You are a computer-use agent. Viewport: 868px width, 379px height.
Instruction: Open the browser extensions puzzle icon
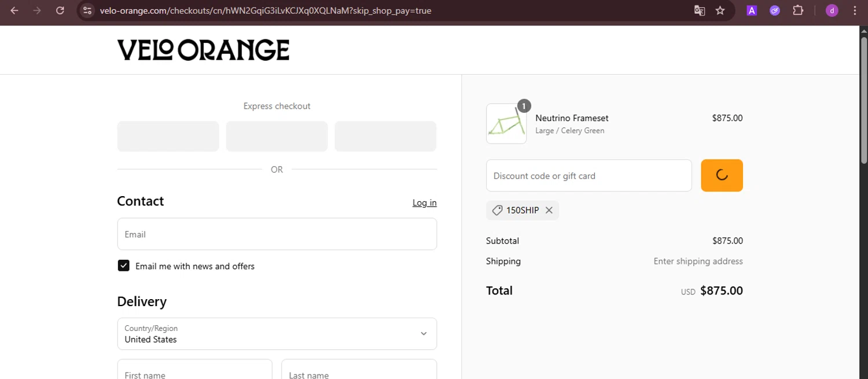(798, 10)
